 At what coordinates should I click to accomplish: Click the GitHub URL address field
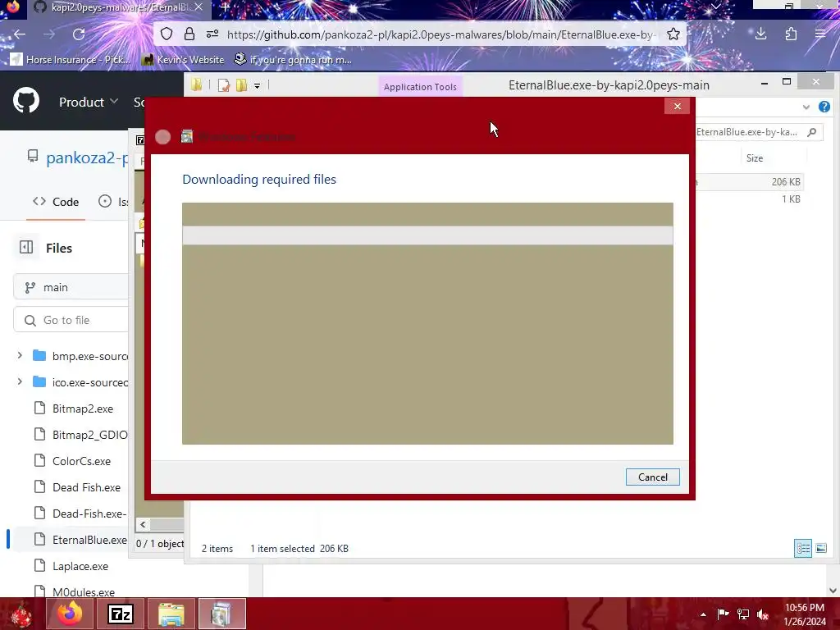pos(441,34)
